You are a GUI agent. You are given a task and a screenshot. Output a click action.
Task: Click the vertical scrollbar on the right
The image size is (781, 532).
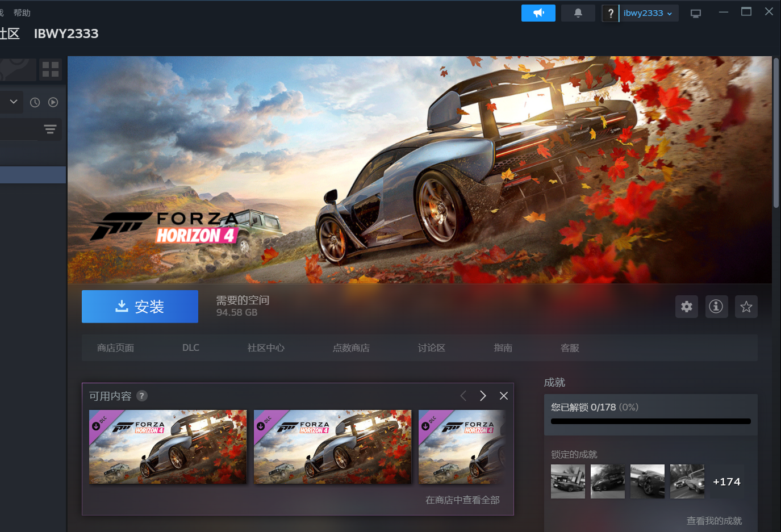pos(776,133)
